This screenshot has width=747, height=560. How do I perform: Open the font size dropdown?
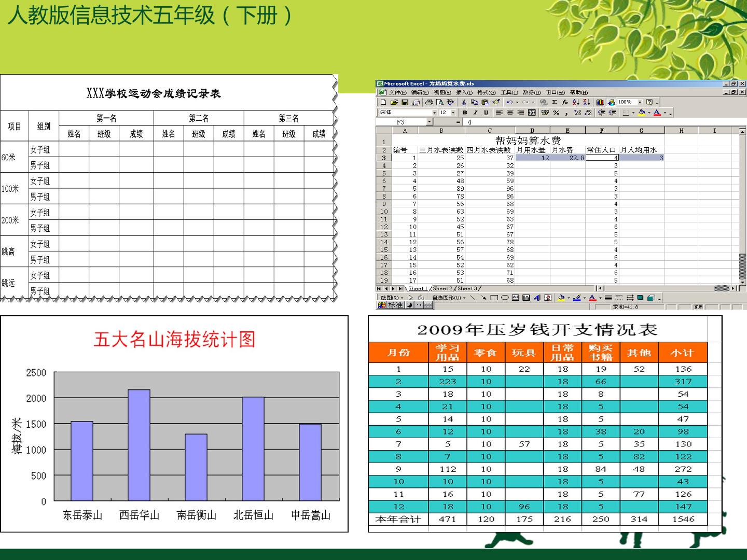click(x=453, y=113)
